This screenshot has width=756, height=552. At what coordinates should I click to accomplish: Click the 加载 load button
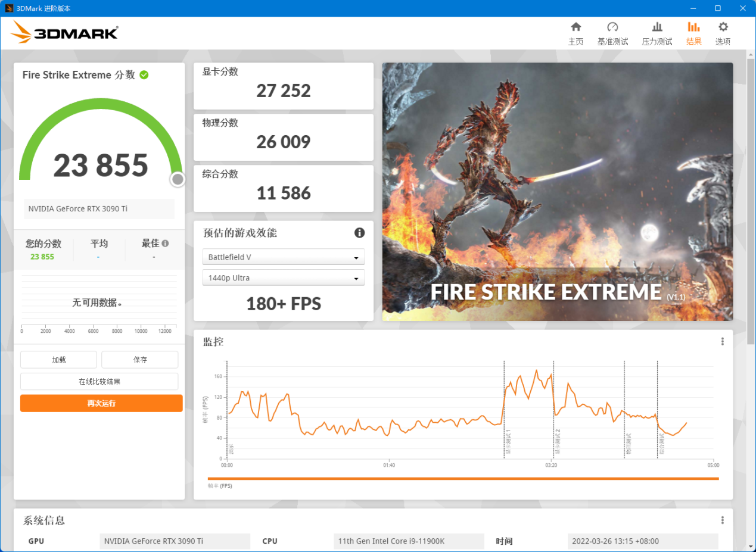click(x=58, y=360)
